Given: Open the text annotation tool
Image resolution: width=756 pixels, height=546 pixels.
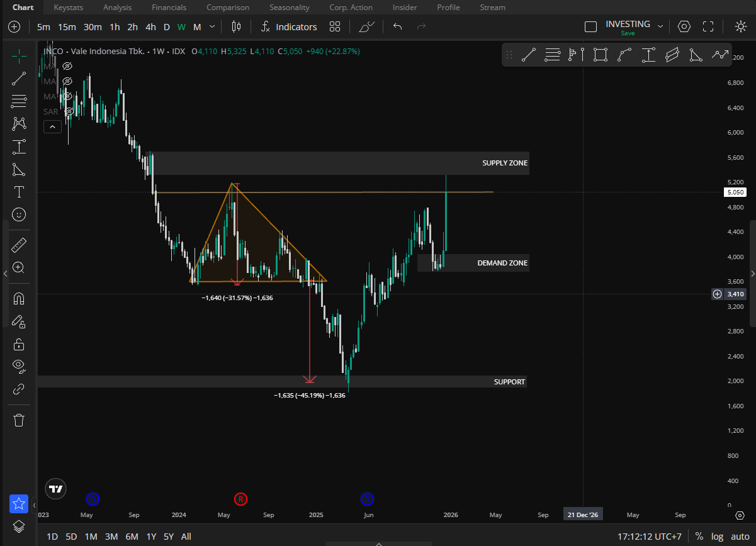Looking at the screenshot, I should (x=19, y=192).
